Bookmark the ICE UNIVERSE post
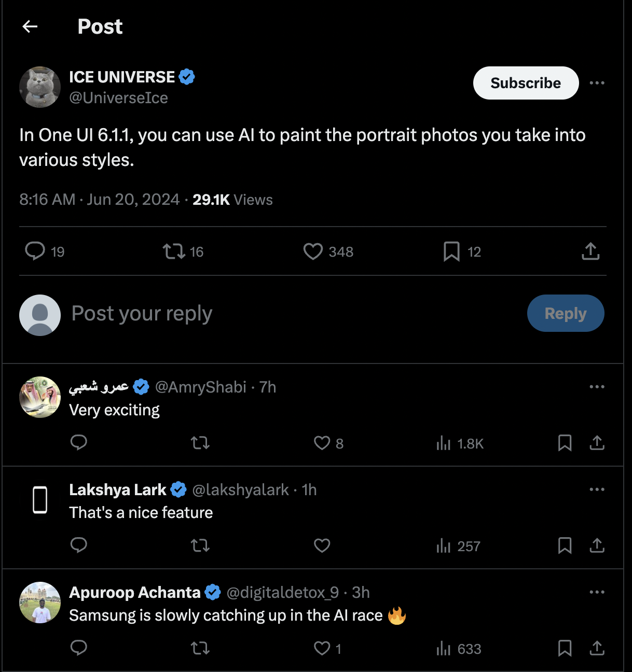632x672 pixels. point(451,251)
